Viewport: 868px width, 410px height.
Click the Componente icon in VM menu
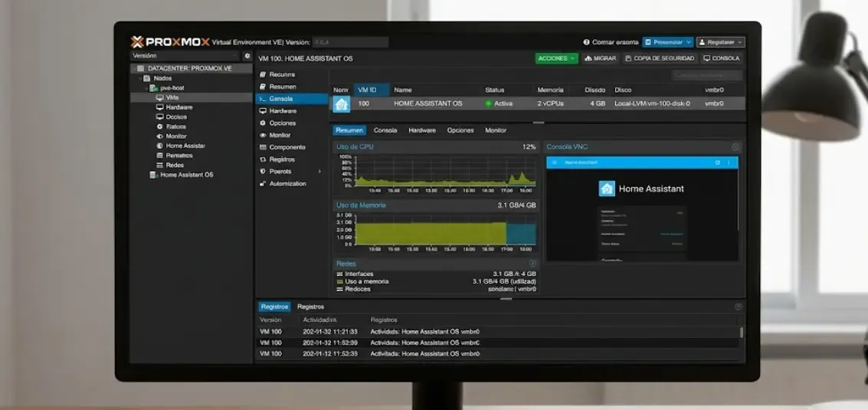coord(263,147)
